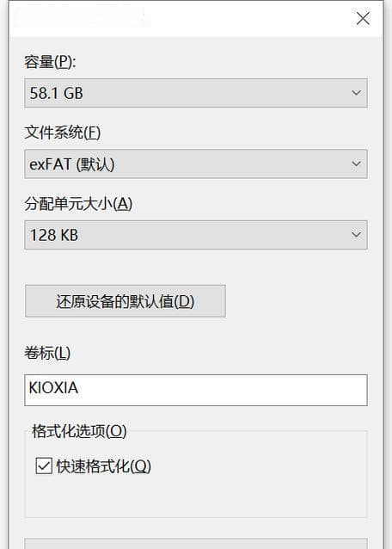Click the chevron arrow on the exFAT box
Viewport: 392px width, 549px height.
point(356,163)
